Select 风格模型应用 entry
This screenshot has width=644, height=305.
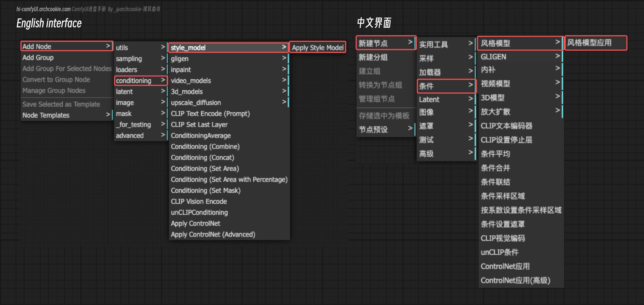(595, 43)
